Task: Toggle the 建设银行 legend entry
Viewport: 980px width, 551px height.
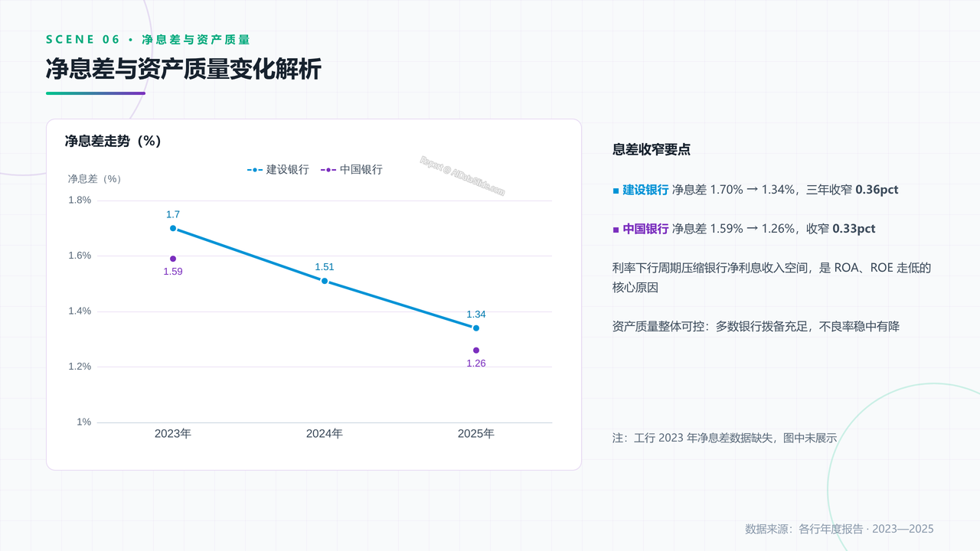Action: click(x=278, y=170)
